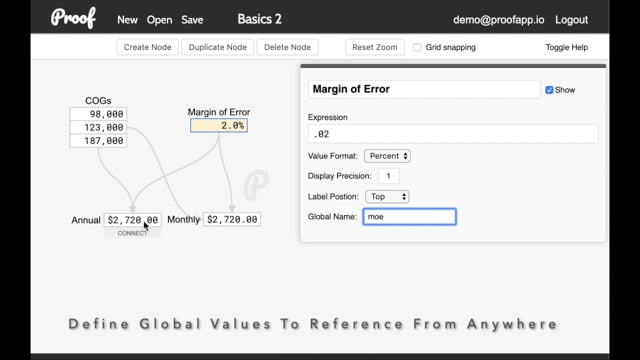
Task: Click the Global Name field with moe
Action: coord(409,217)
